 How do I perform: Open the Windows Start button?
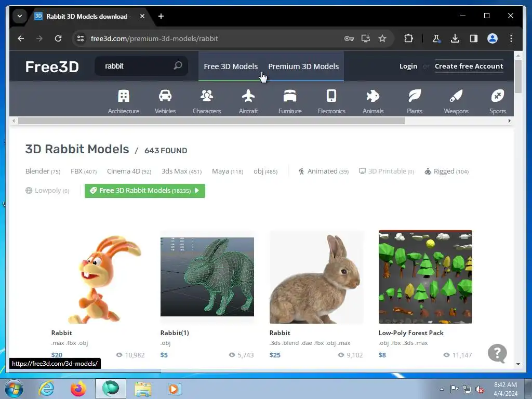(14, 389)
